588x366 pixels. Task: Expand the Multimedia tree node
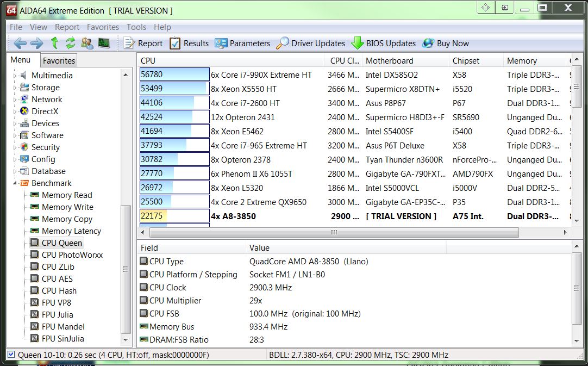(15, 76)
